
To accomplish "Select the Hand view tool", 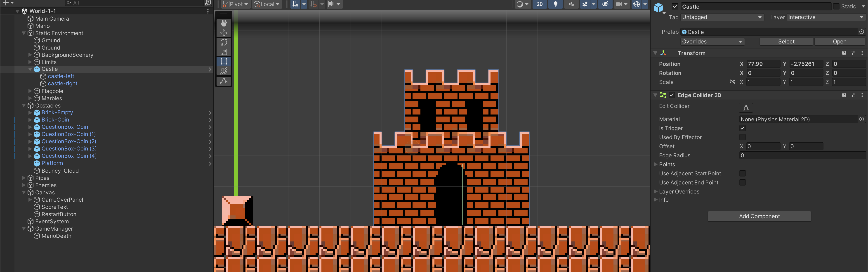I will (224, 23).
